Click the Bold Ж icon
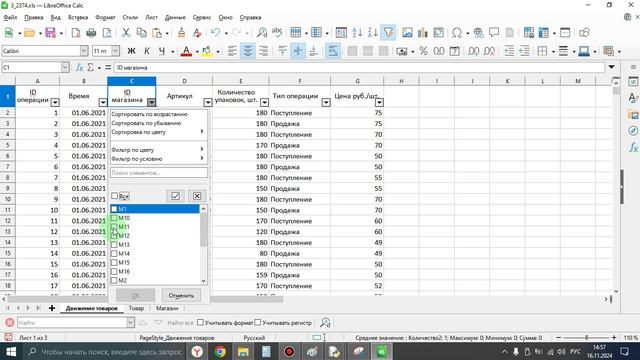 131,51
